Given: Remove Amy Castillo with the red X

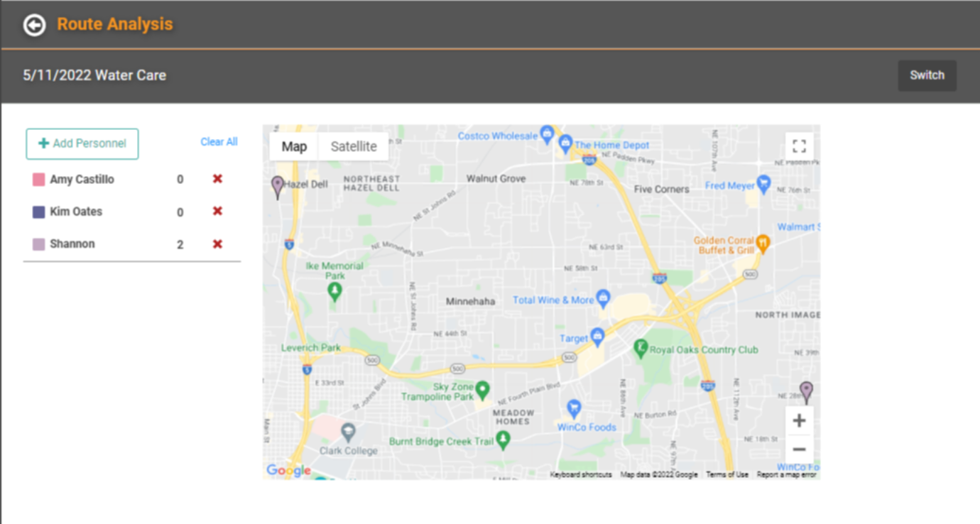Looking at the screenshot, I should tap(217, 179).
